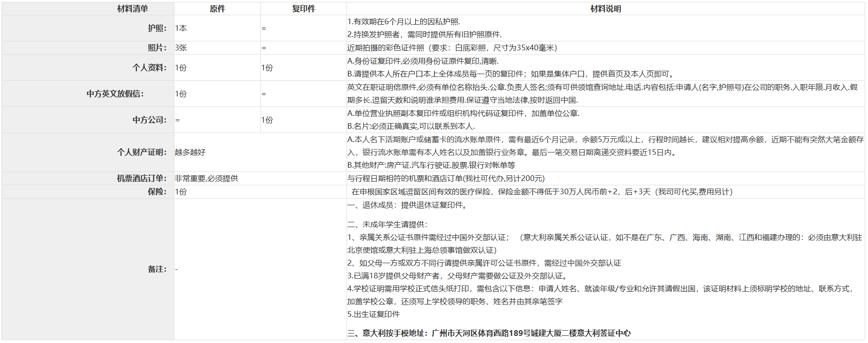Click the 非常重要,必须提供 cell text
Image resolution: width=868 pixels, height=343 pixels.
point(206,178)
